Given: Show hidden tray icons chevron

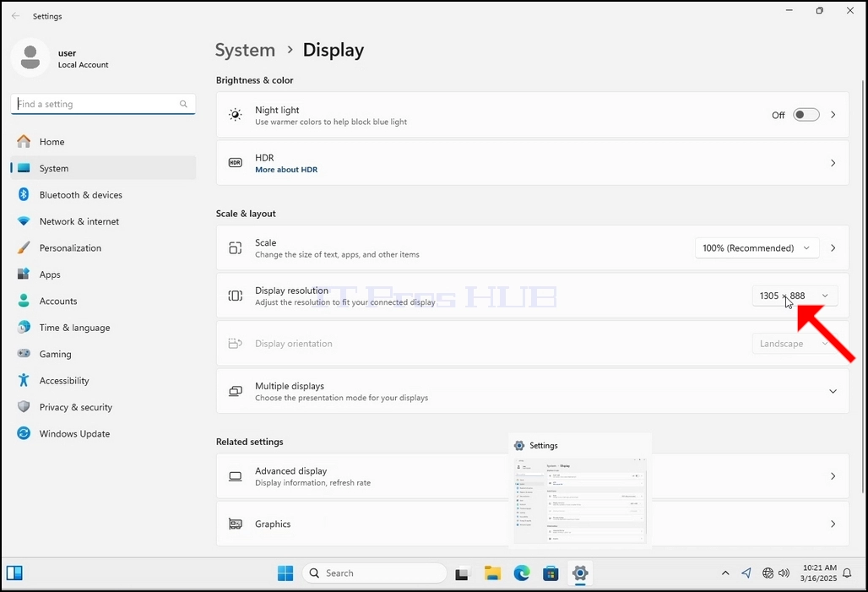Looking at the screenshot, I should (725, 573).
